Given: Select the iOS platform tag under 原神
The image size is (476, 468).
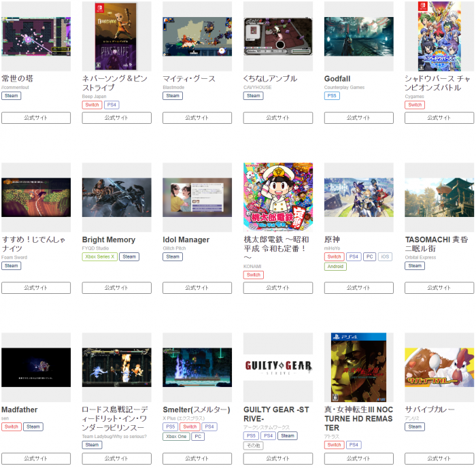Looking at the screenshot, I should tap(385, 256).
